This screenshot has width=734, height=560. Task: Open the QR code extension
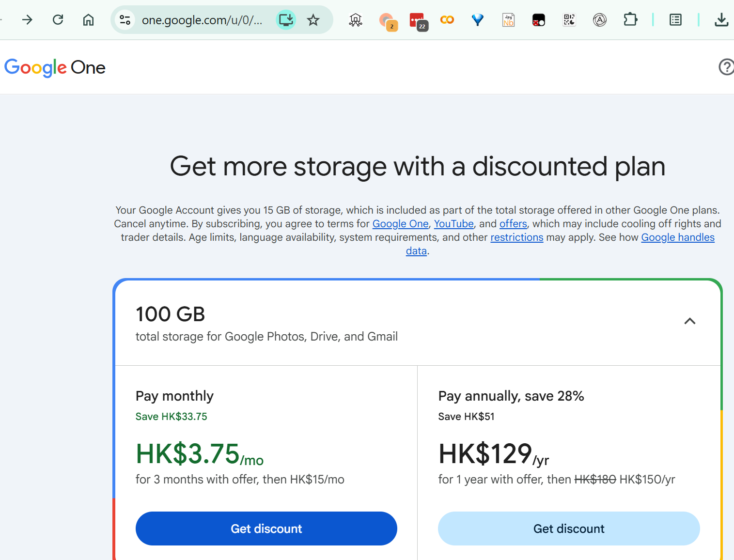coord(569,20)
